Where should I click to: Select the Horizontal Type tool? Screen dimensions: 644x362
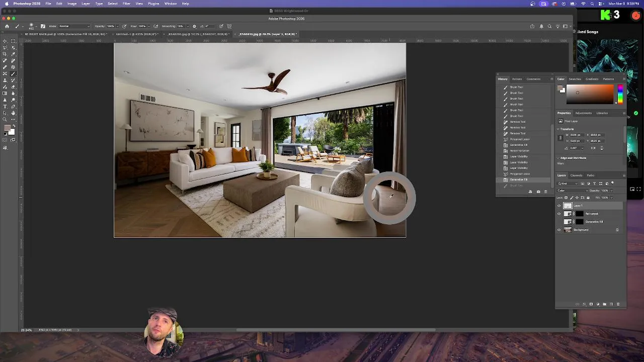point(5,107)
